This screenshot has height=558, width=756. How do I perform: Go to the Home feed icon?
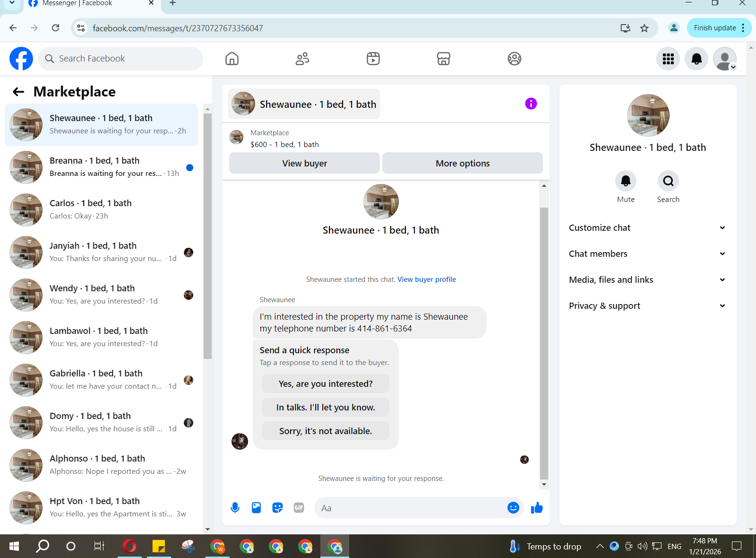(232, 59)
